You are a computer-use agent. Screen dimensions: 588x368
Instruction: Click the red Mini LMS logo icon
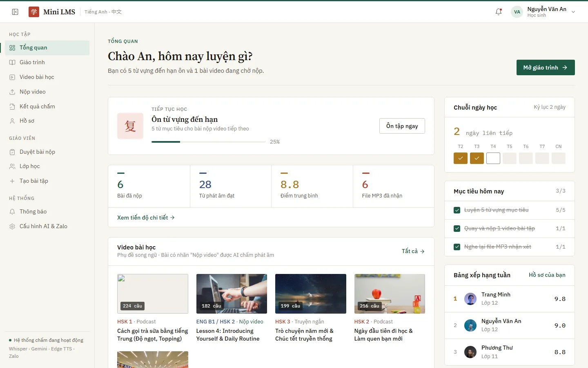tap(34, 12)
